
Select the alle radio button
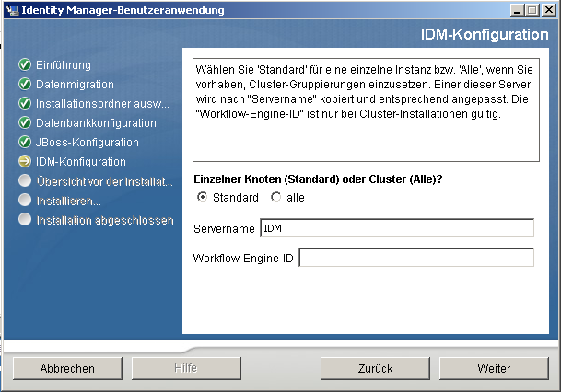coord(275,197)
